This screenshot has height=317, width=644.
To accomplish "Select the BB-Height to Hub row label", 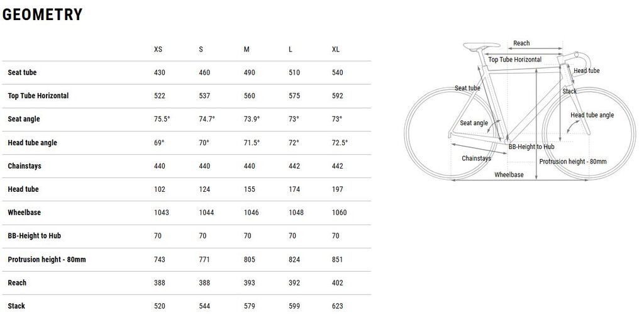I will 35,236.
